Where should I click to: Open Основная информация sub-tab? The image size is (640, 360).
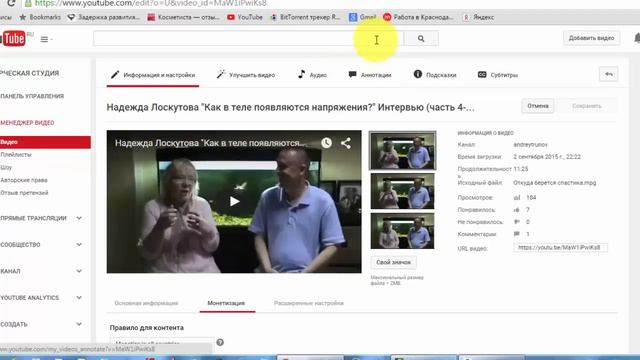pos(146,303)
